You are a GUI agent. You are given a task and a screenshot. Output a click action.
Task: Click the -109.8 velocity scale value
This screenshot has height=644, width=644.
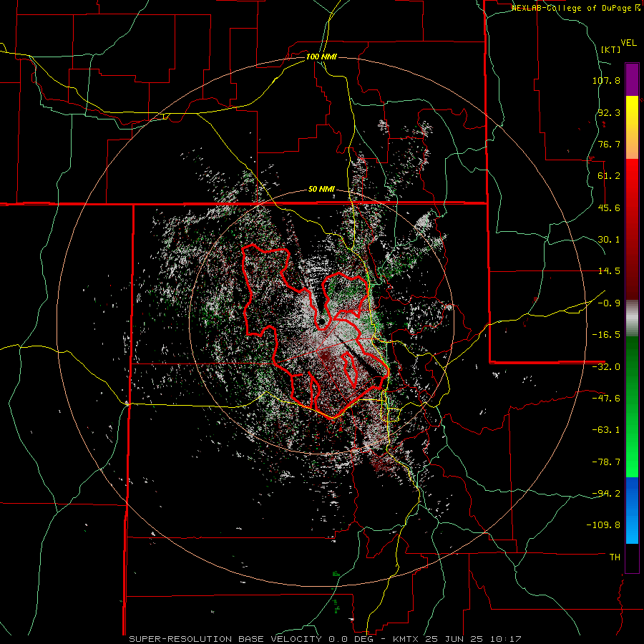pyautogui.click(x=603, y=525)
